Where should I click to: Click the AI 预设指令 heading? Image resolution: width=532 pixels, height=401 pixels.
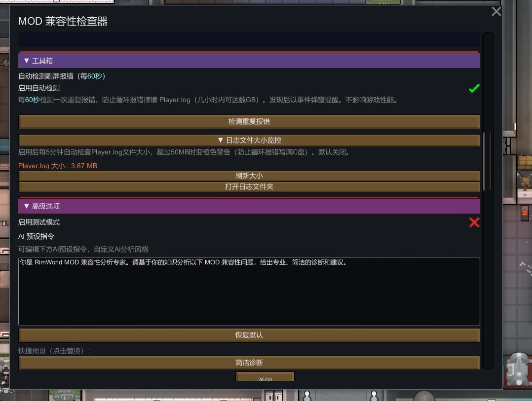[37, 237]
